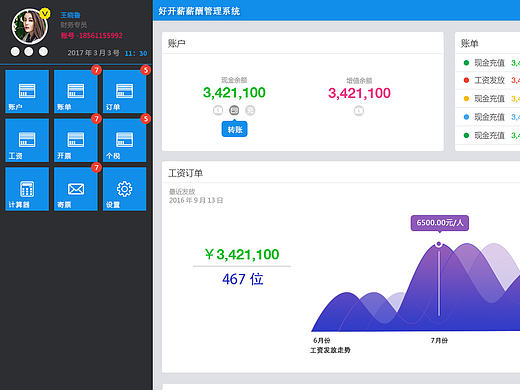Click the user profile avatar photo
This screenshot has height=390, width=520.
click(x=30, y=27)
